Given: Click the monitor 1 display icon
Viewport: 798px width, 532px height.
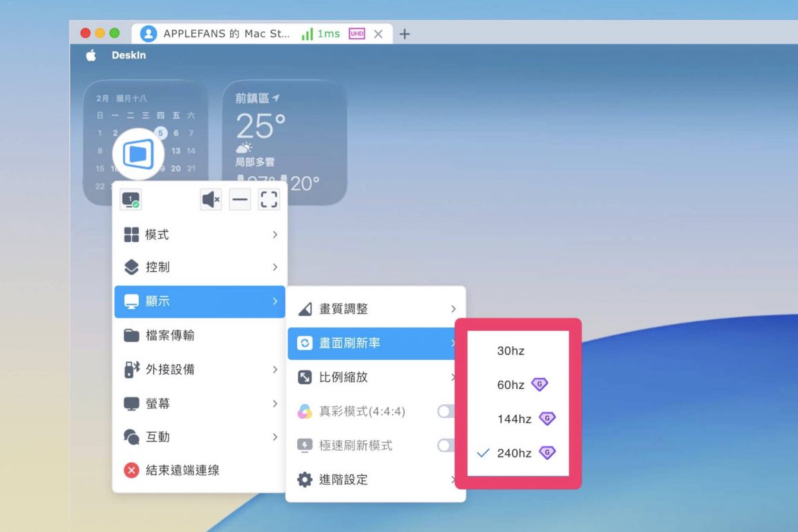Looking at the screenshot, I should pyautogui.click(x=131, y=200).
